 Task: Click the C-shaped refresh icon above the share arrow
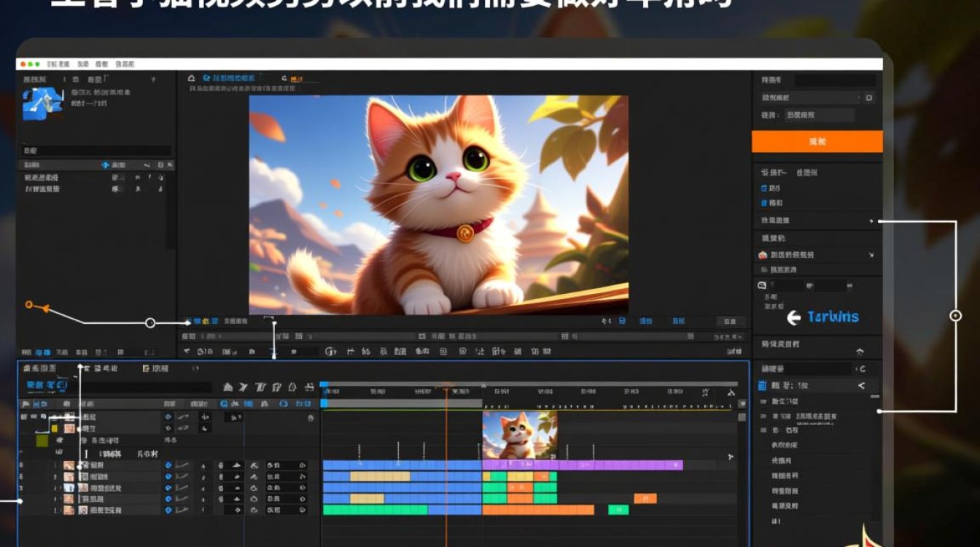click(x=862, y=369)
